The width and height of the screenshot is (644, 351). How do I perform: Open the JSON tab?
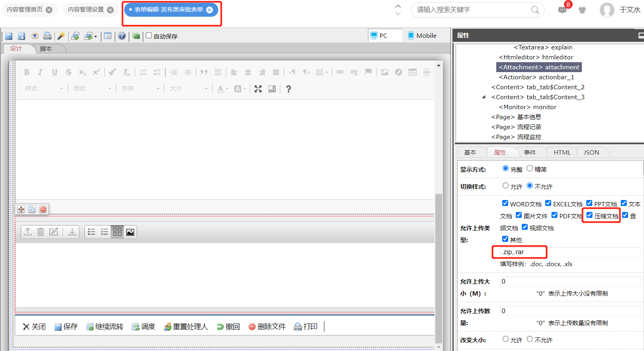591,152
